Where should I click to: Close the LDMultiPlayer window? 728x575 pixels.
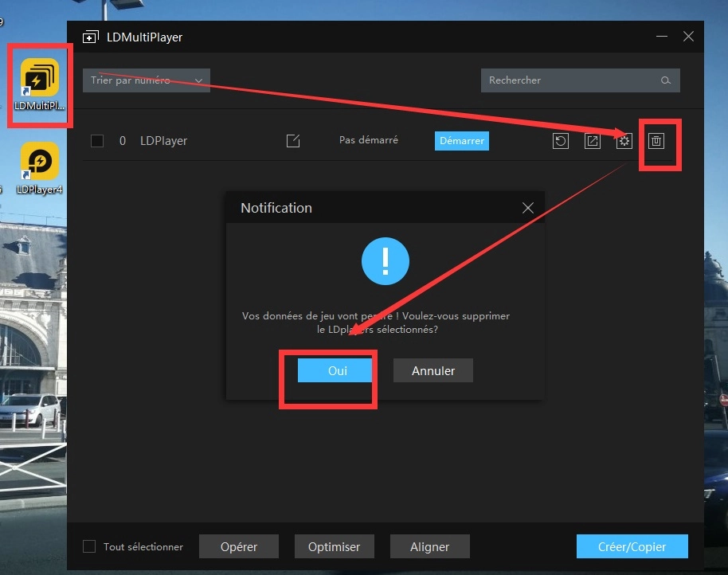point(688,36)
